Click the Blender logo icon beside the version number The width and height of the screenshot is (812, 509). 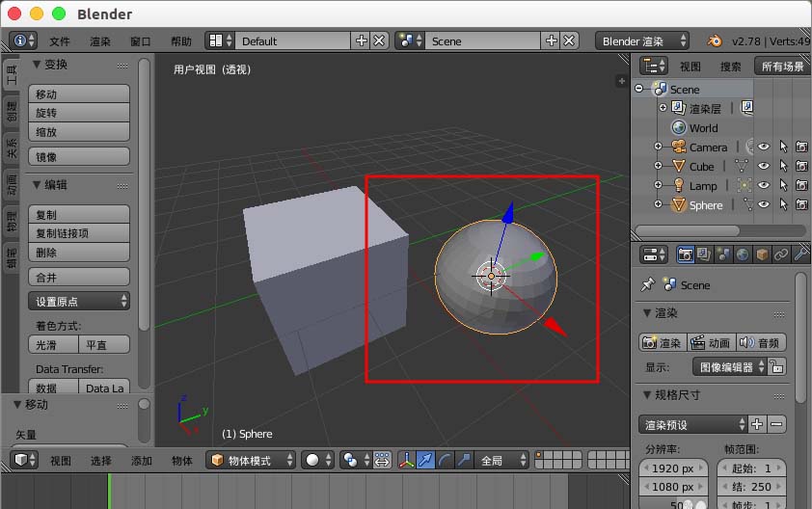[x=715, y=40]
